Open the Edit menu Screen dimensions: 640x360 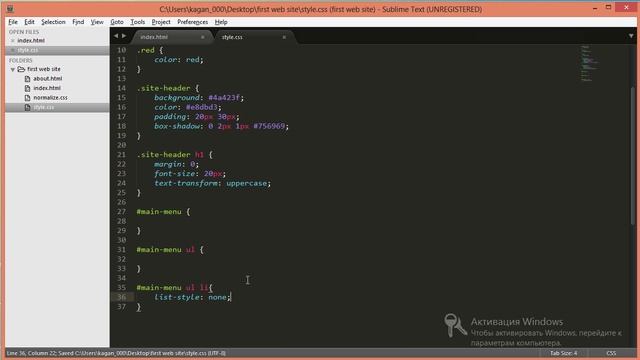tap(29, 22)
